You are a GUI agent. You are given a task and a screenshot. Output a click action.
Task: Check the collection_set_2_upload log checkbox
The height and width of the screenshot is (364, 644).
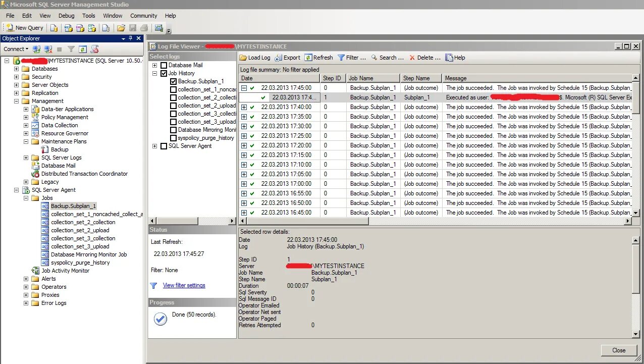tap(173, 106)
